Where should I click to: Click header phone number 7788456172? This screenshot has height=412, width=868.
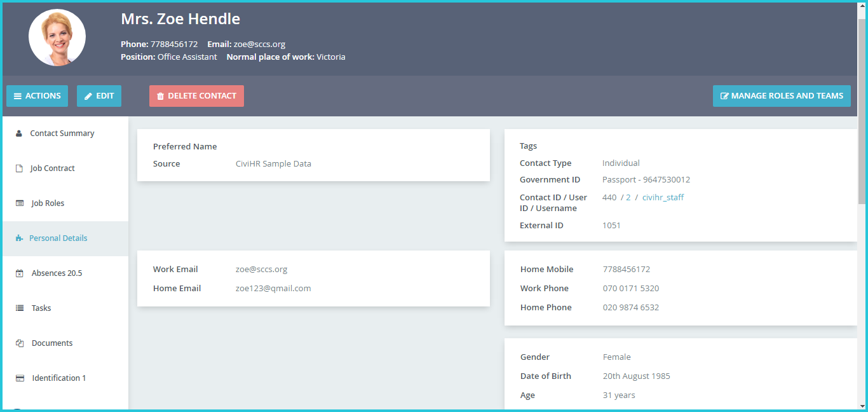coord(174,45)
